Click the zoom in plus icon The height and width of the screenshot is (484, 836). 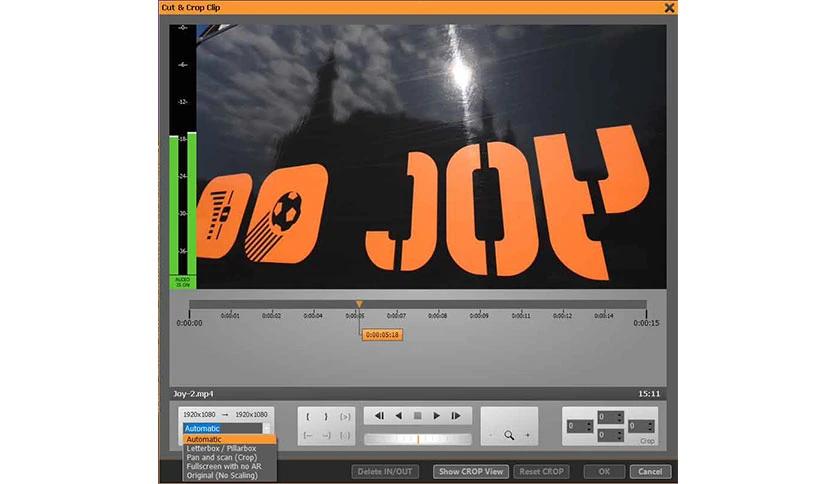527,435
